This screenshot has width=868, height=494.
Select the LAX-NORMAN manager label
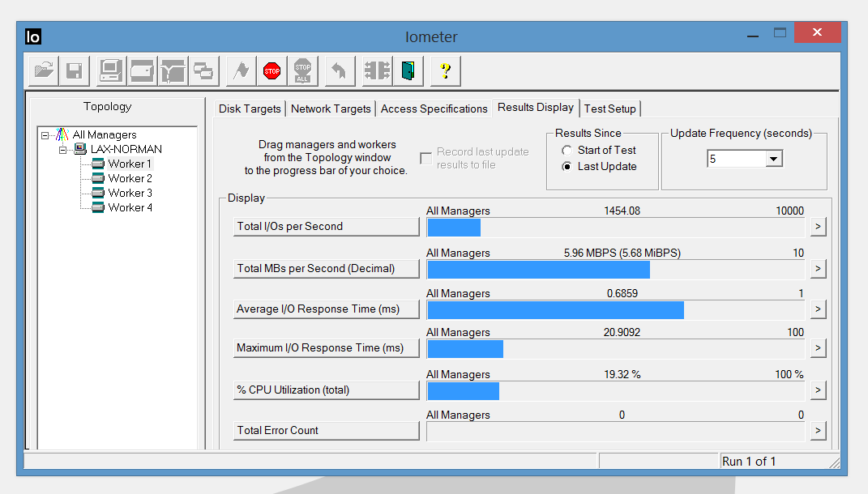(x=126, y=149)
